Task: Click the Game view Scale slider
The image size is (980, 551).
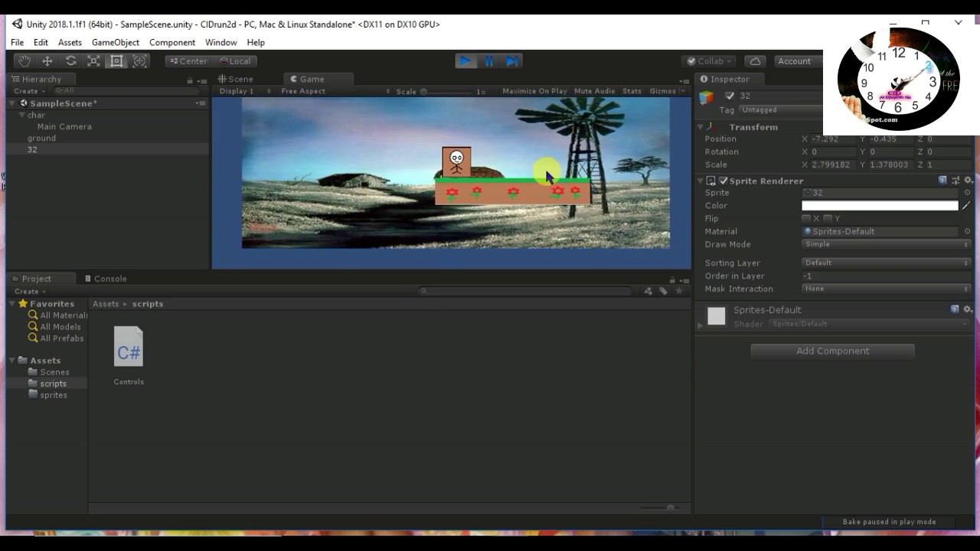Action: pyautogui.click(x=447, y=92)
